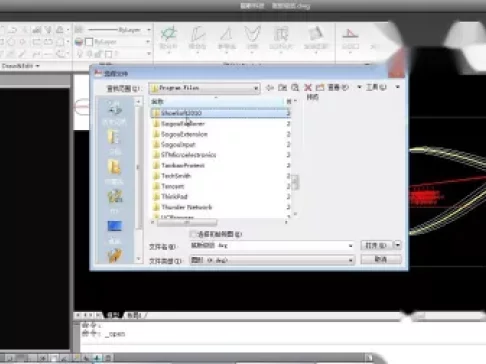Click the layer color wheel icon in the ribbon
This screenshot has height=364, width=486.
point(79,42)
